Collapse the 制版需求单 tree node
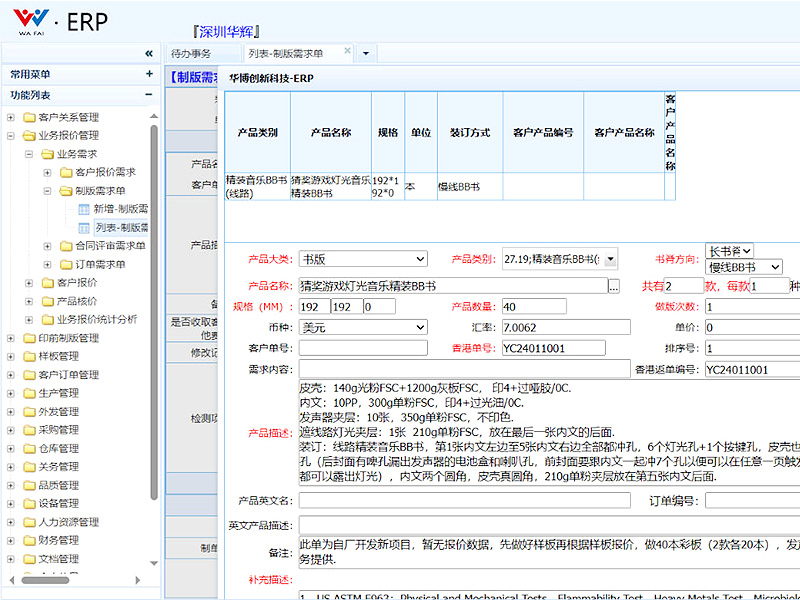This screenshot has height=600, width=800. pyautogui.click(x=47, y=191)
